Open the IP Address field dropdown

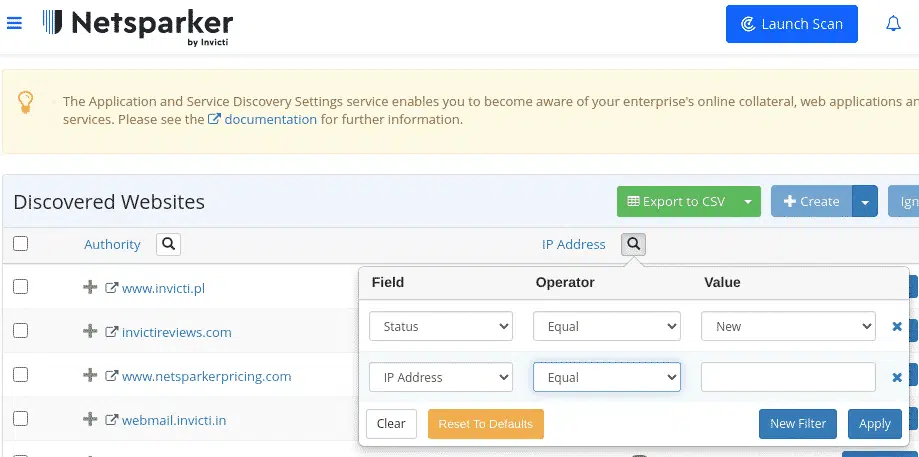coord(441,377)
